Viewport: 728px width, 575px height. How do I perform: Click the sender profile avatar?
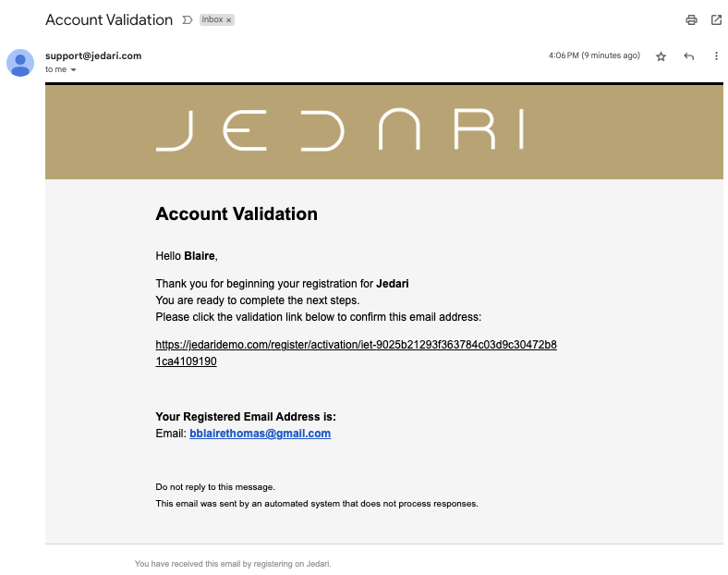coord(20,63)
